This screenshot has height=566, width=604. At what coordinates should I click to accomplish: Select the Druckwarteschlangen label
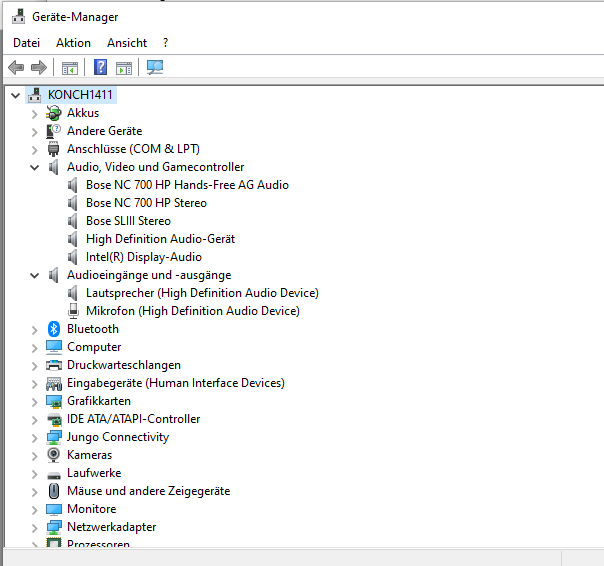click(124, 365)
